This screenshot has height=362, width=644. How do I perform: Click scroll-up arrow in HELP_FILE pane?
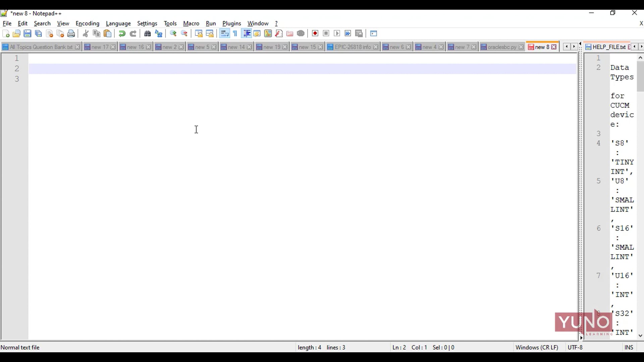point(640,58)
